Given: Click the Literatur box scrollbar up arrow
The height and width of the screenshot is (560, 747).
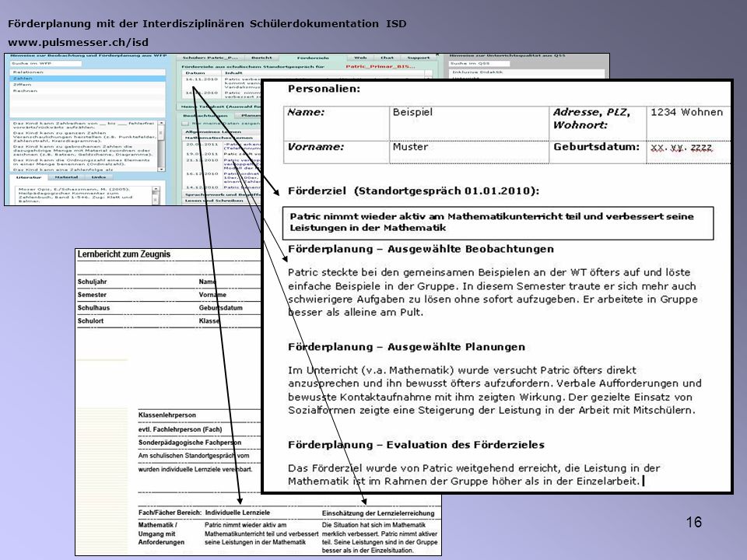Looking at the screenshot, I should 156,189.
